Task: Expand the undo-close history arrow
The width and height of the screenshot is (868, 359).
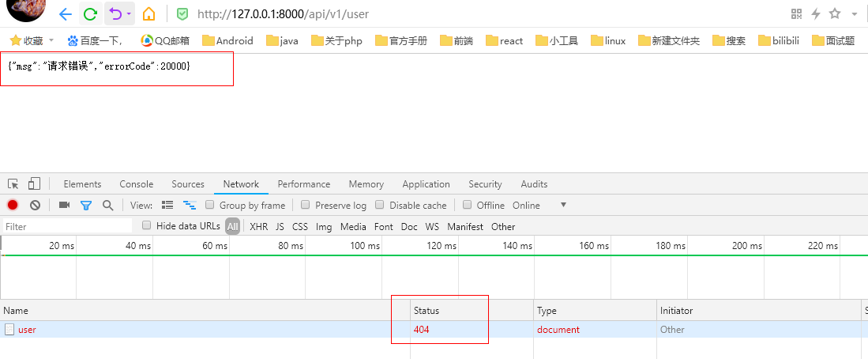Action: [129, 13]
